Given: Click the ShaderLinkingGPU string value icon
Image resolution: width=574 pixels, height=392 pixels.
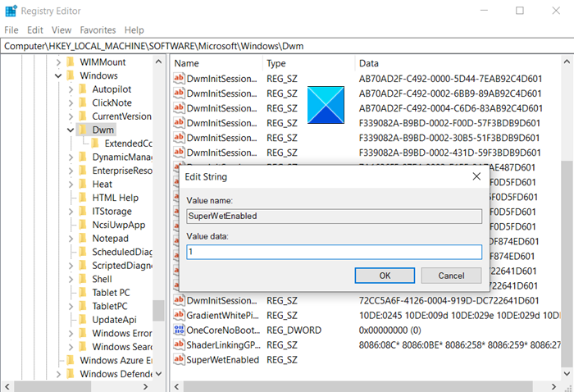Looking at the screenshot, I should pyautogui.click(x=179, y=344).
